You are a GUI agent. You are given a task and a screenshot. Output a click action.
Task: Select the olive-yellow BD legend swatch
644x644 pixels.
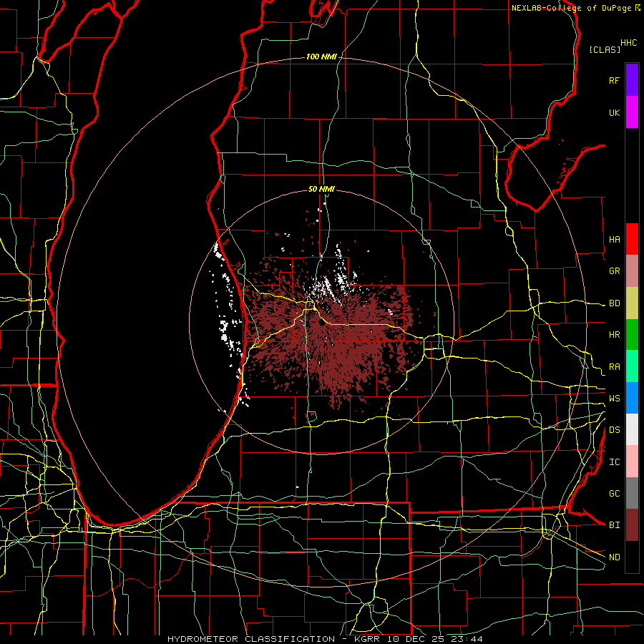(x=632, y=303)
